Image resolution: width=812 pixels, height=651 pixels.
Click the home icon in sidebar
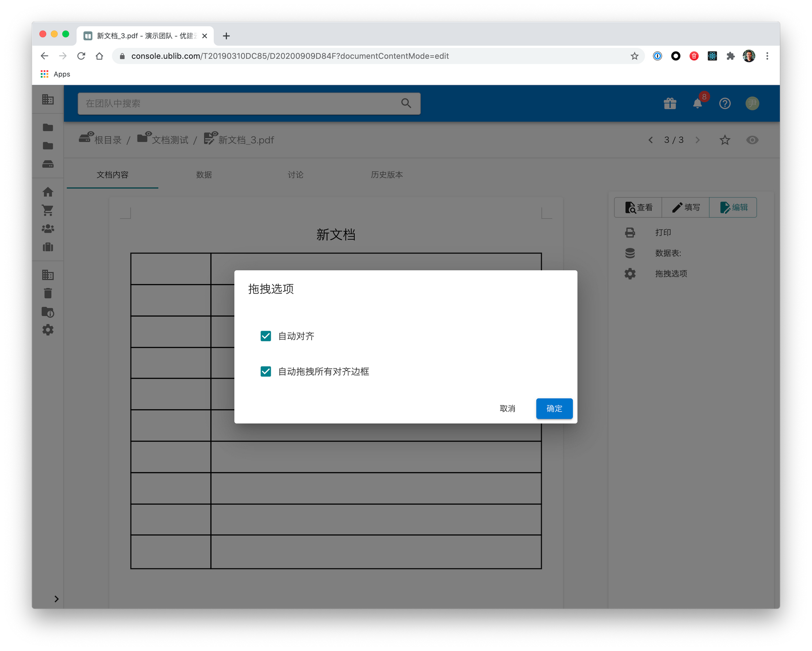click(x=48, y=192)
